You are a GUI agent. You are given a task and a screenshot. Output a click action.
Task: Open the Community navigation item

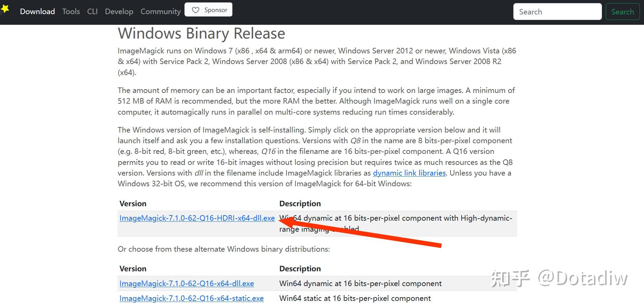tap(161, 11)
